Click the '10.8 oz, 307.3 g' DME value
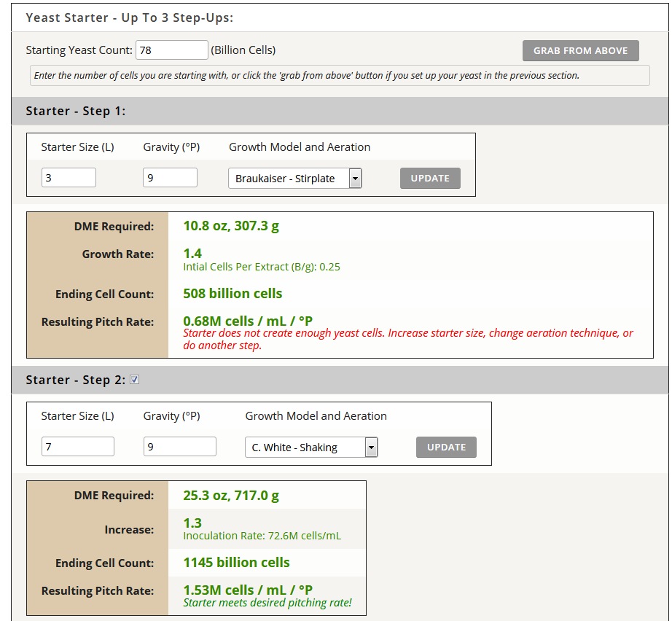This screenshot has height=621, width=672. point(231,226)
